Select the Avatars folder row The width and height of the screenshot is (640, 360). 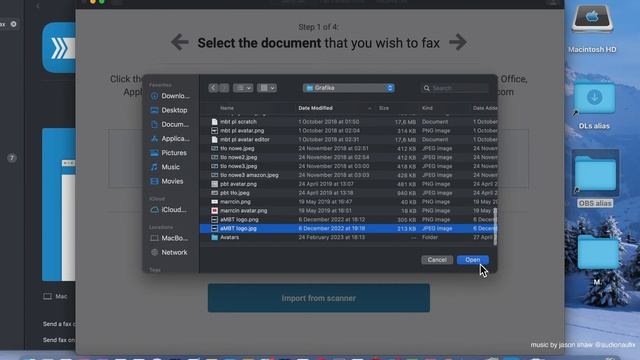coord(348,237)
